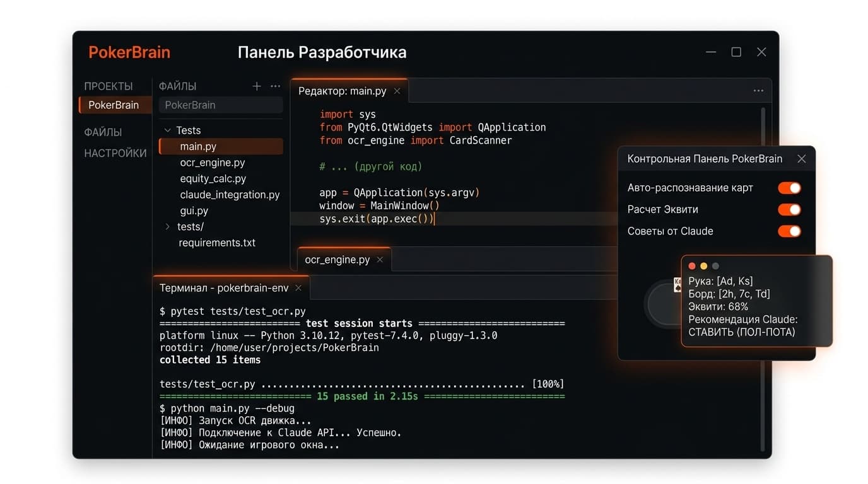868x484 pixels.
Task: Open the editor options ellipsis menu
Action: tap(758, 90)
